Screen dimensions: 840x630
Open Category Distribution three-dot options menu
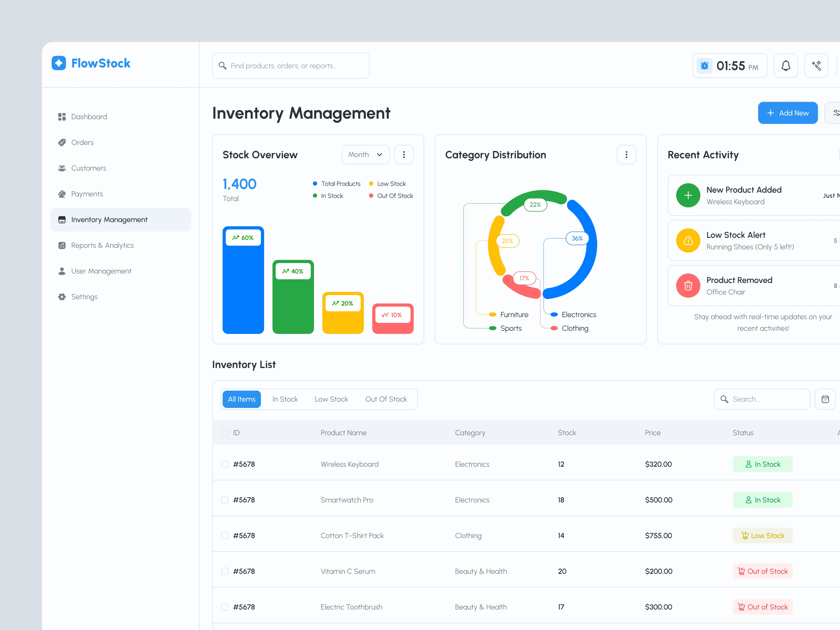pos(626,155)
